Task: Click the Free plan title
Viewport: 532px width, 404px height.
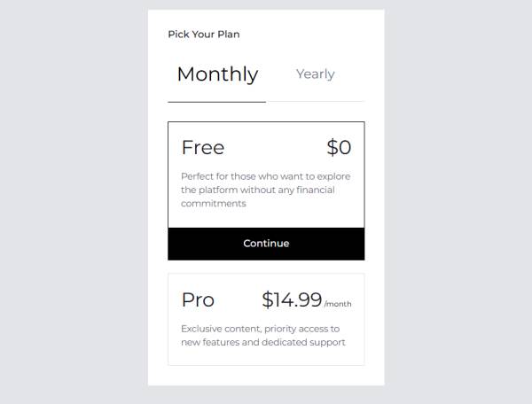Action: (x=203, y=147)
